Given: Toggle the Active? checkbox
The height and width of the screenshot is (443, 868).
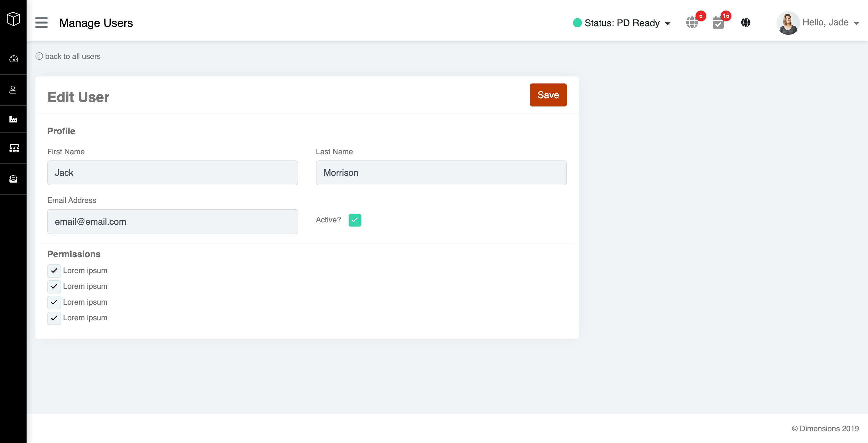Looking at the screenshot, I should point(355,220).
